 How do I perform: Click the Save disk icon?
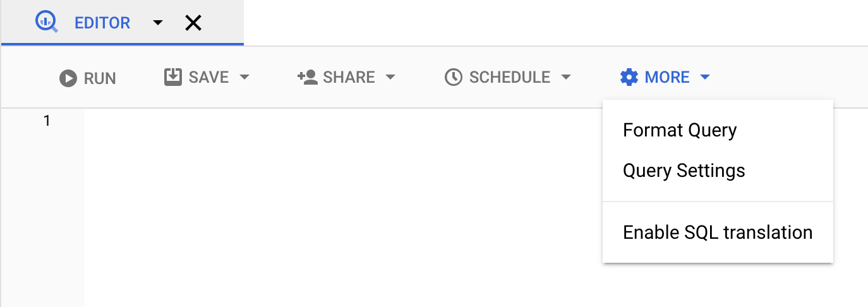[172, 77]
